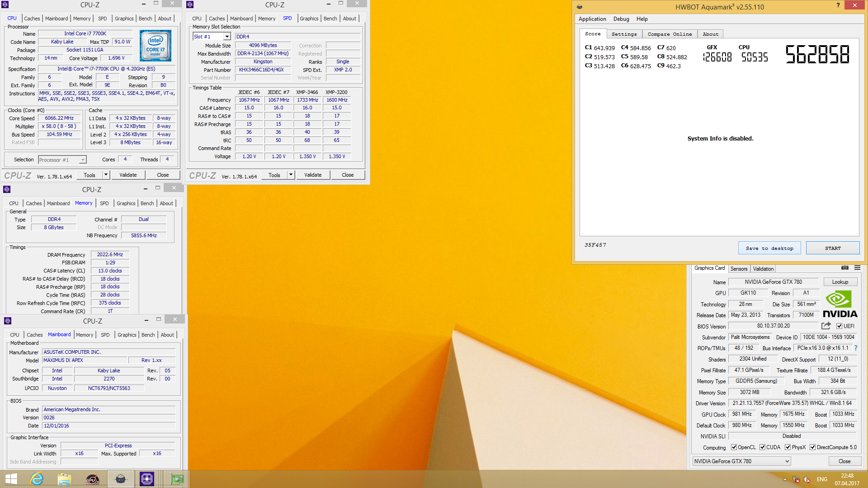Select the HWBOT Aquamark cat taskbar icon
This screenshot has width=868, height=488.
(120, 479)
